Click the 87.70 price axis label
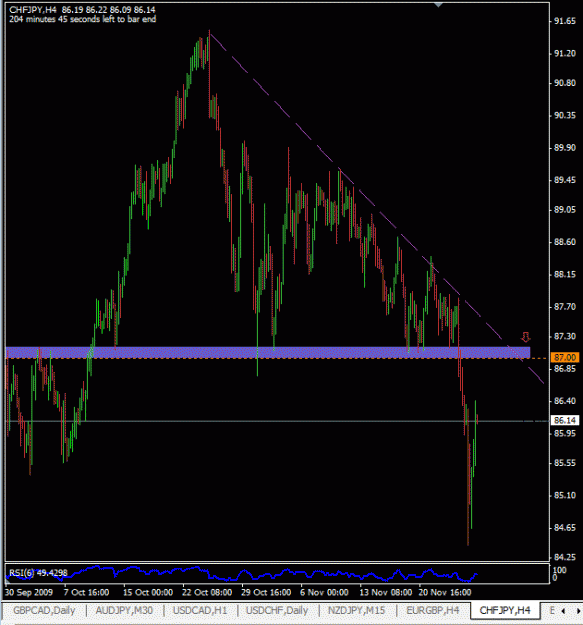The height and width of the screenshot is (625, 583). point(565,306)
